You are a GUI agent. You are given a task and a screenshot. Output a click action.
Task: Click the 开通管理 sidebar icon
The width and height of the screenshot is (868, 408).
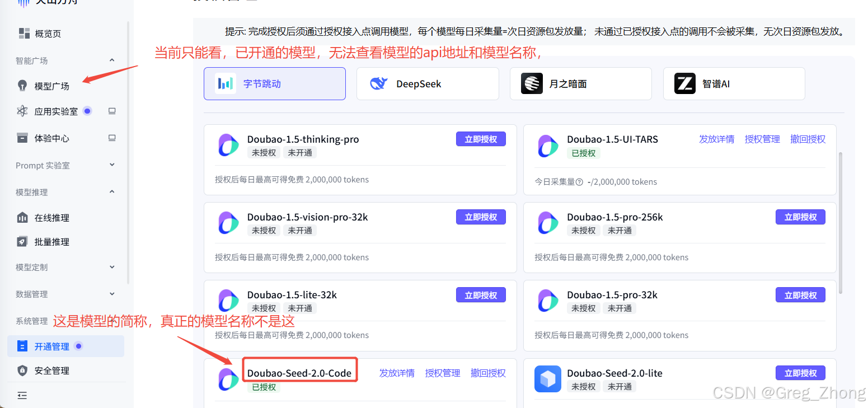click(x=22, y=346)
